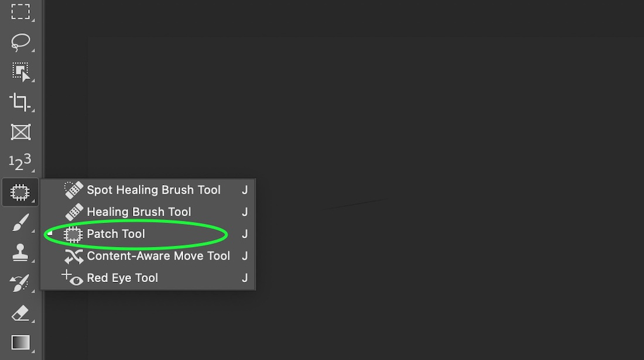Select the Count tool
Viewport: 644px width, 360px height.
click(x=20, y=162)
